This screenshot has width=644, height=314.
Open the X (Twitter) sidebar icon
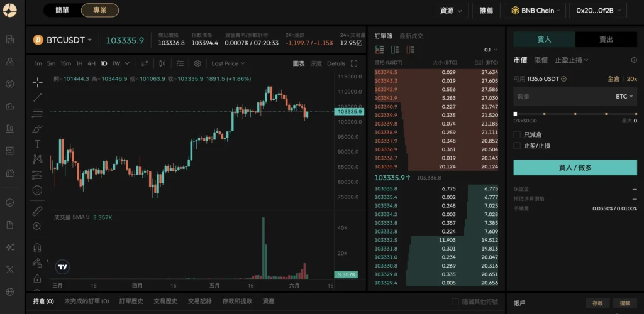pyautogui.click(x=9, y=269)
